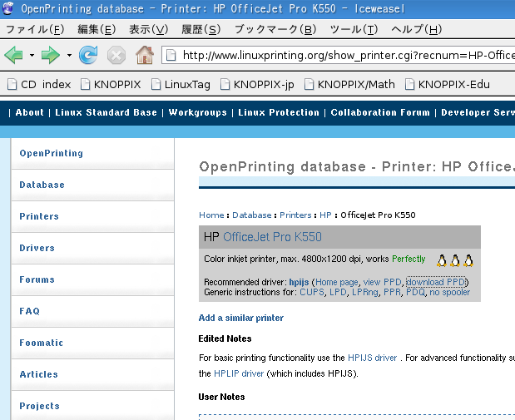
Task: Click the page icon in the address bar
Action: point(171,55)
